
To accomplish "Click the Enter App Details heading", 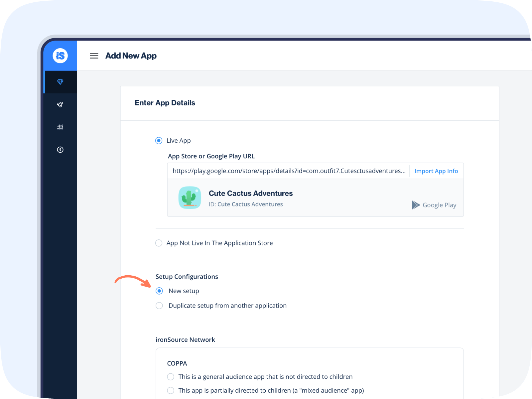I will click(165, 103).
